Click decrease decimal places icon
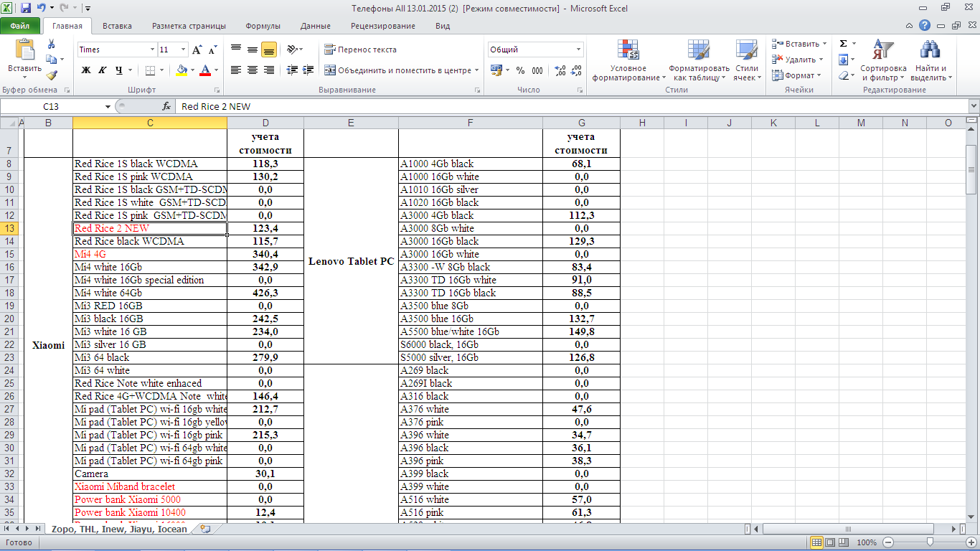Viewport: 980px width, 551px height. (x=578, y=70)
